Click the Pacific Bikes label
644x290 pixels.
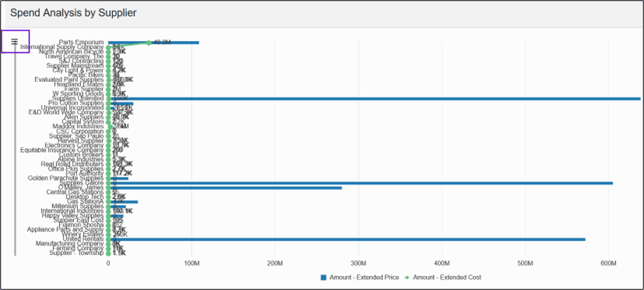coord(86,76)
